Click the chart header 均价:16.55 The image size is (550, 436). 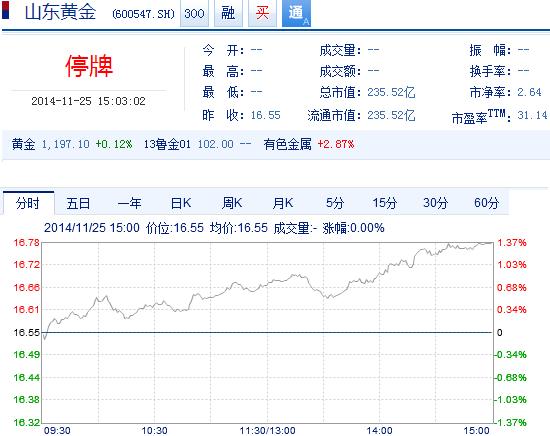coord(239,228)
